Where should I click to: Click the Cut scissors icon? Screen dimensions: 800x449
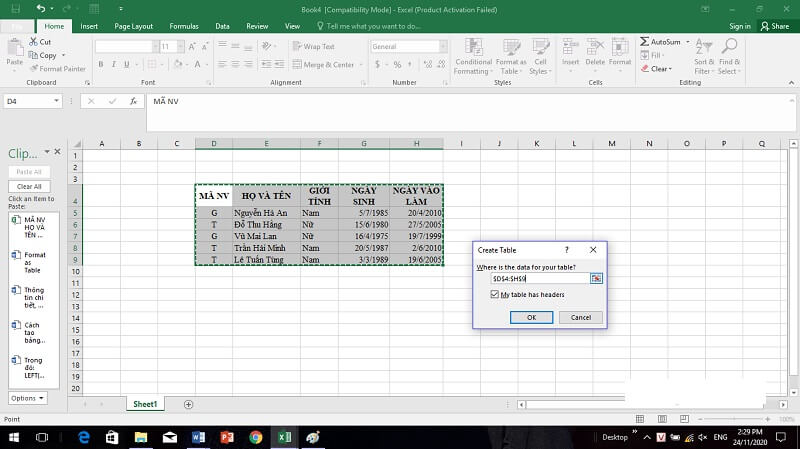35,42
